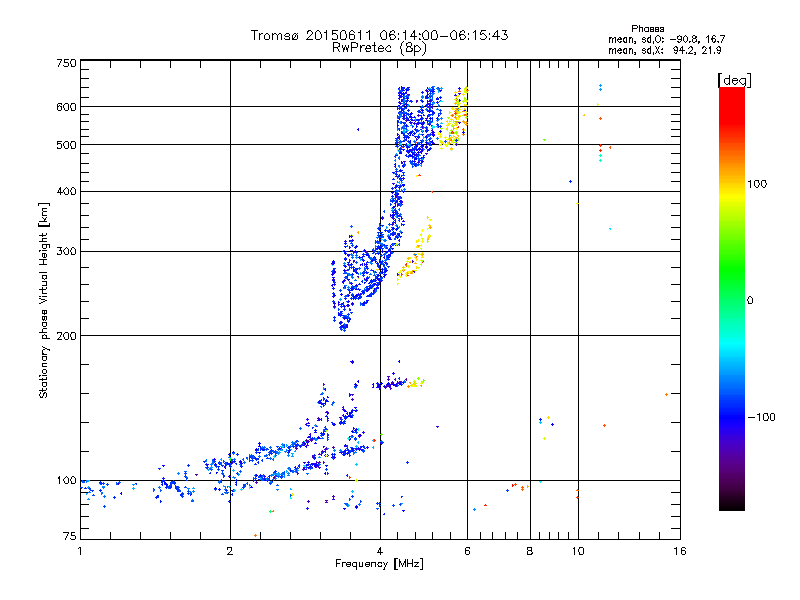
Task: Click the 'Frequency [MHz]' axis title
Action: click(x=379, y=564)
